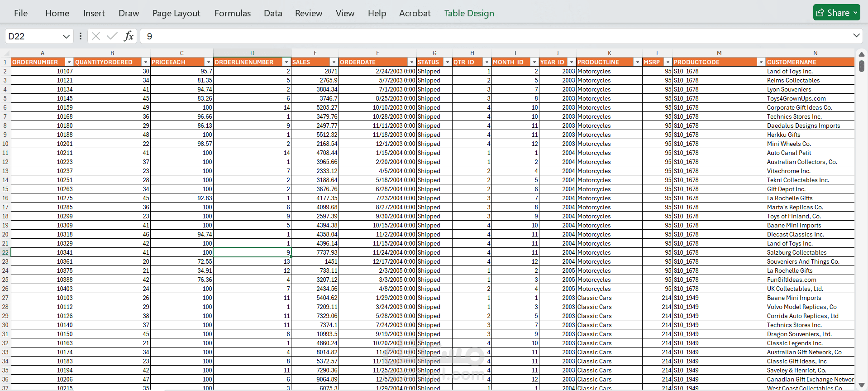
Task: Click the vertical scrollbar thumb
Action: (x=862, y=66)
